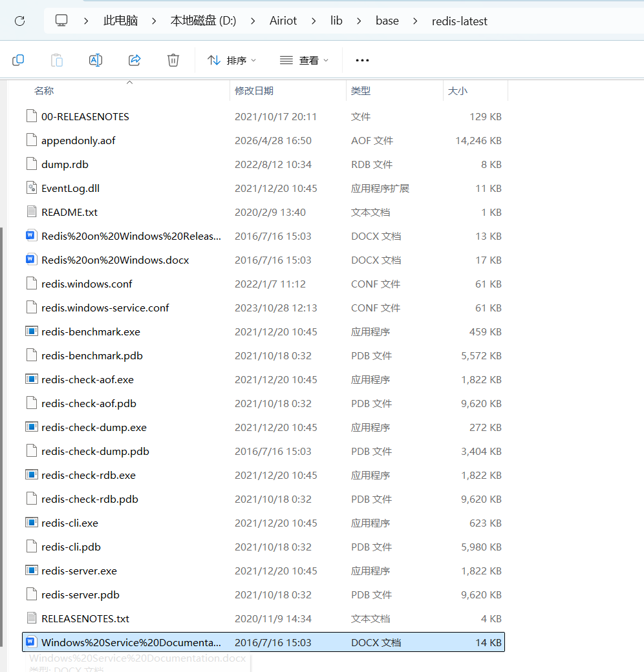Copy the selected file

point(18,59)
